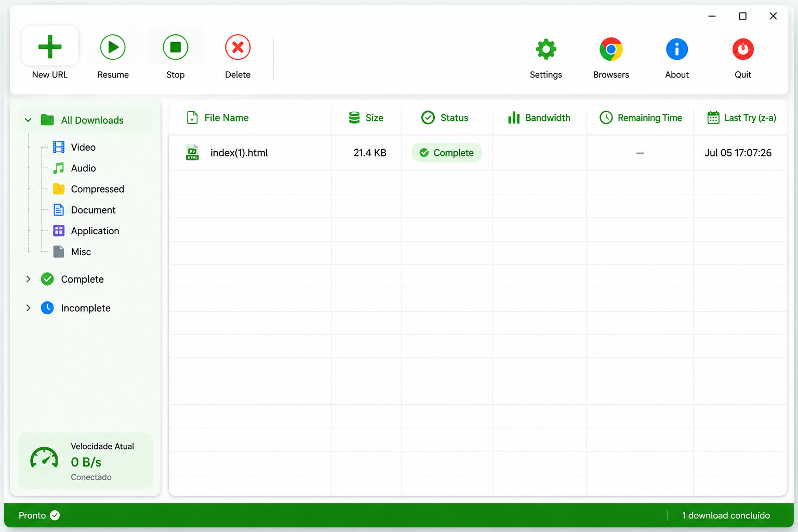The image size is (798, 532).
Task: Select the index(1).html file name
Action: 239,153
